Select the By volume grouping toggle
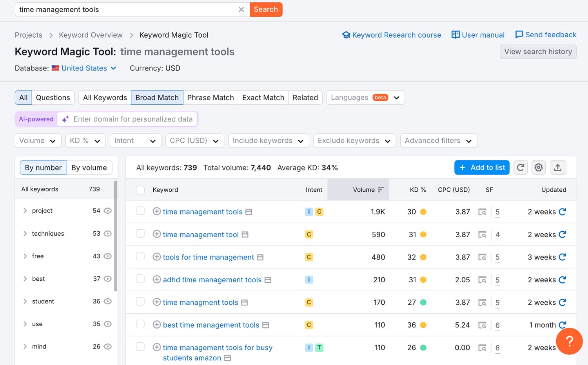 pos(89,168)
